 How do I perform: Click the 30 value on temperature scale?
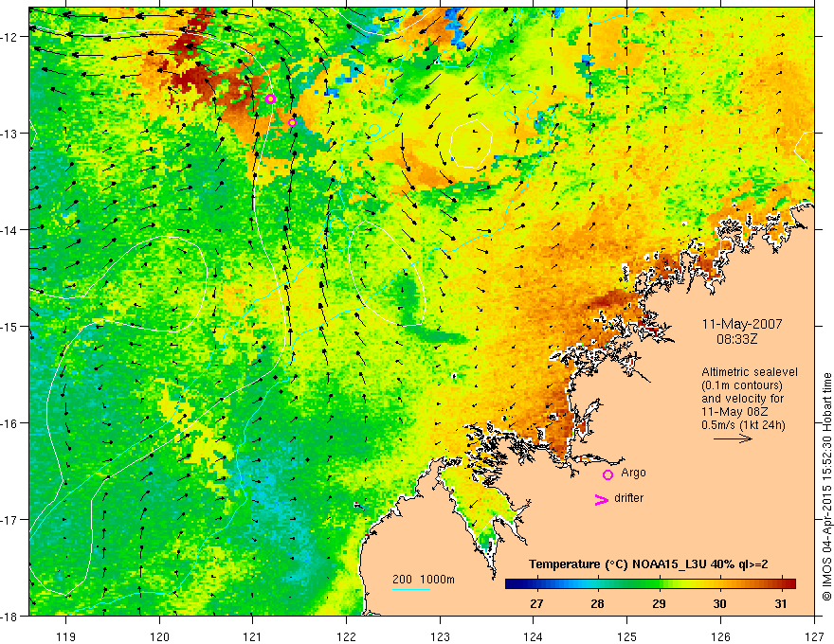(719, 604)
